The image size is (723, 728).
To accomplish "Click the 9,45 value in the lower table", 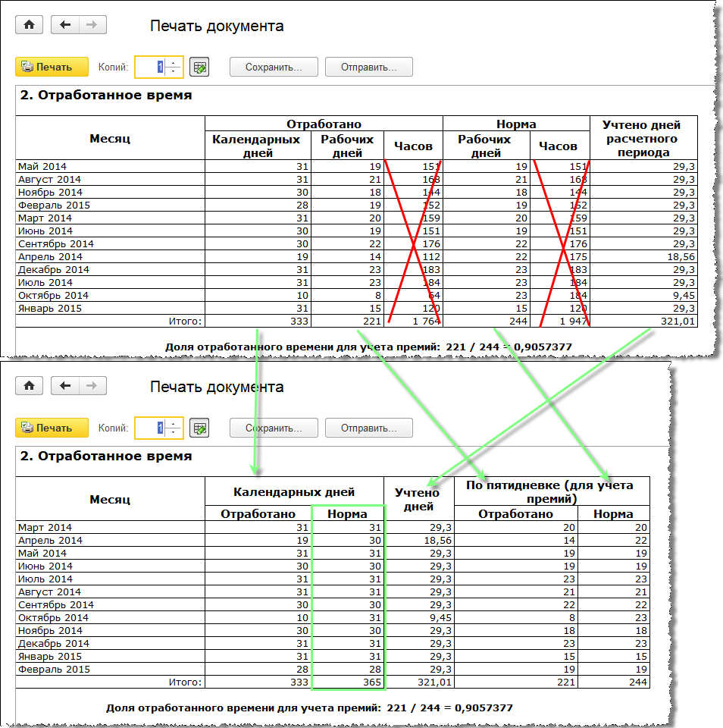I will point(440,617).
